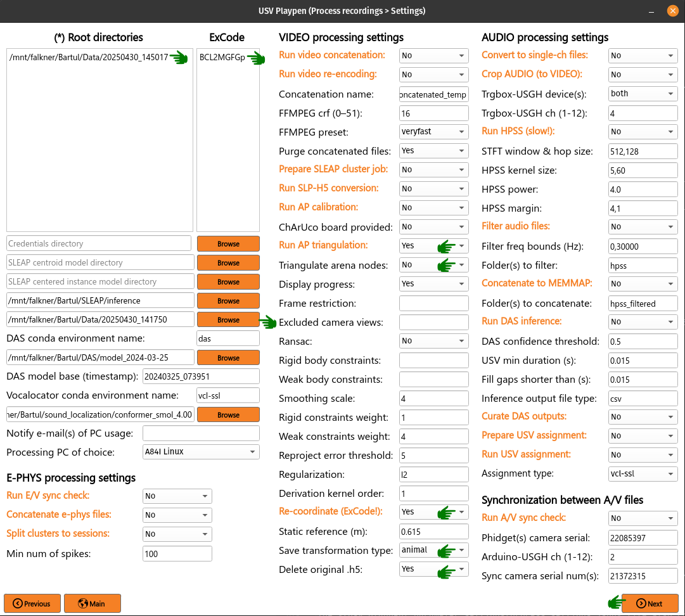Click DAS confidence threshold field
The image size is (685, 616).
643,341
